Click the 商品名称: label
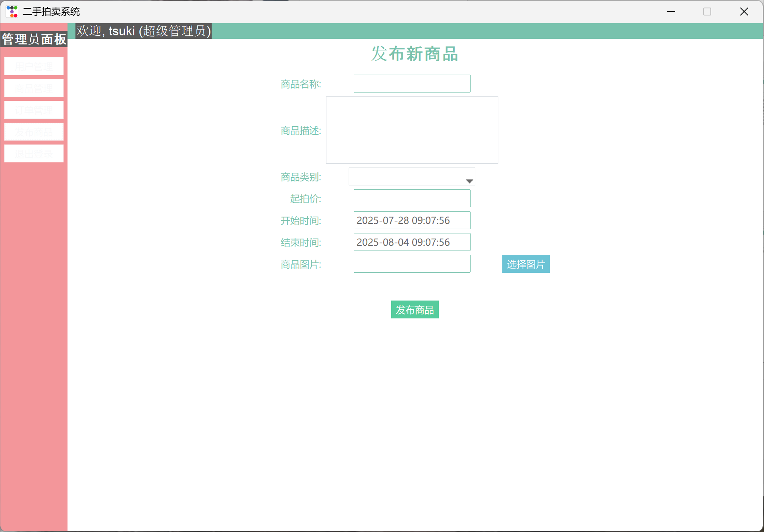Image resolution: width=764 pixels, height=532 pixels. (301, 84)
